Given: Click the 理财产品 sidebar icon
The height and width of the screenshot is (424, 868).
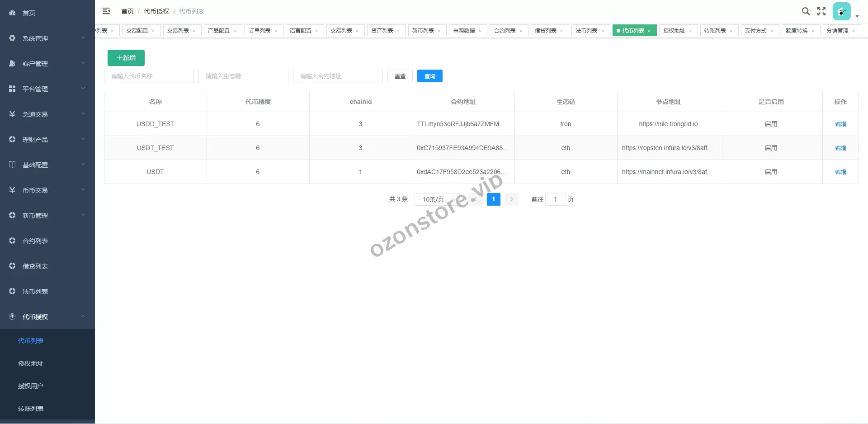Looking at the screenshot, I should [x=12, y=139].
